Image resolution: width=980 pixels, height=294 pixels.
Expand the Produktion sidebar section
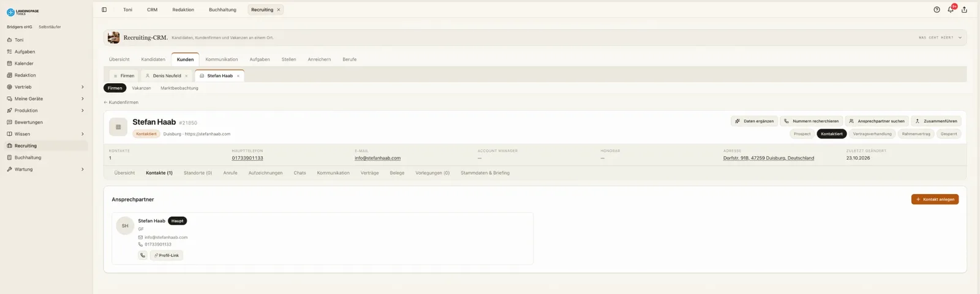[x=83, y=110]
